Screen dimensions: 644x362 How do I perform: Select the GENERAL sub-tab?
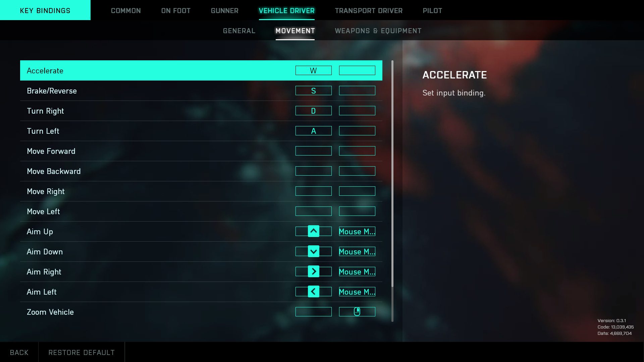click(x=239, y=31)
